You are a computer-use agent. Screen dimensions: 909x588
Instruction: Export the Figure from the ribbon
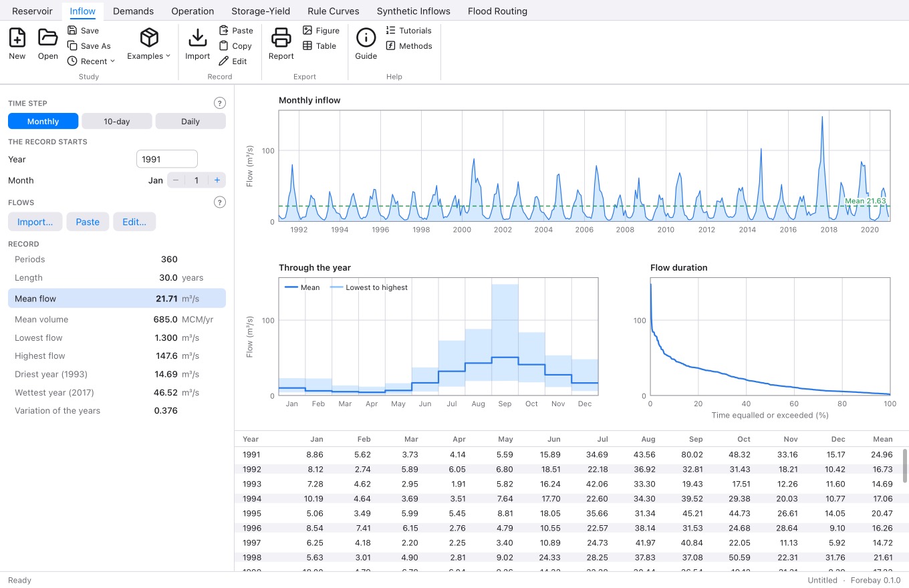(x=321, y=31)
